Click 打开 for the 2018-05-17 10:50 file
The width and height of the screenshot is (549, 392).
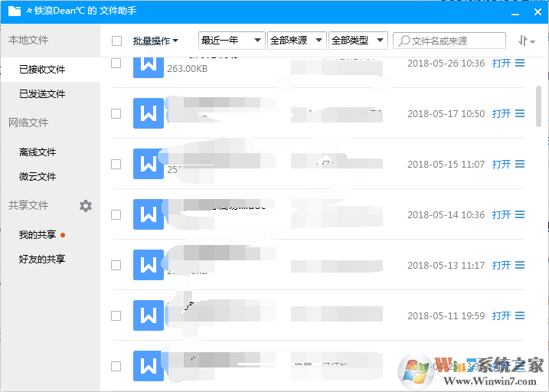pos(502,113)
